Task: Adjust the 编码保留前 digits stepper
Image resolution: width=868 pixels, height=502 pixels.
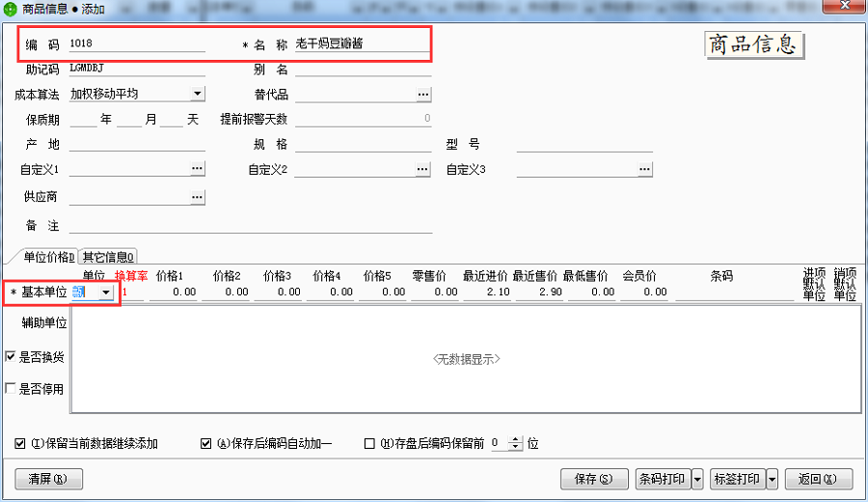Action: coord(516,443)
